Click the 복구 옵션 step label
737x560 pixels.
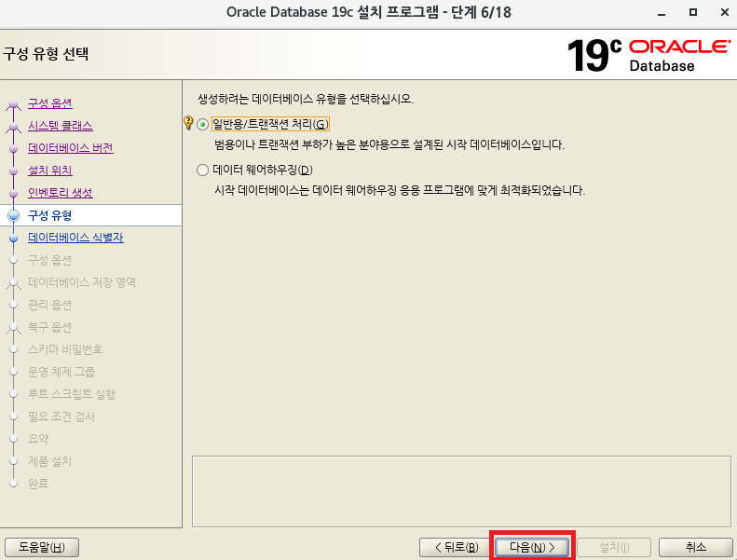pyautogui.click(x=49, y=327)
